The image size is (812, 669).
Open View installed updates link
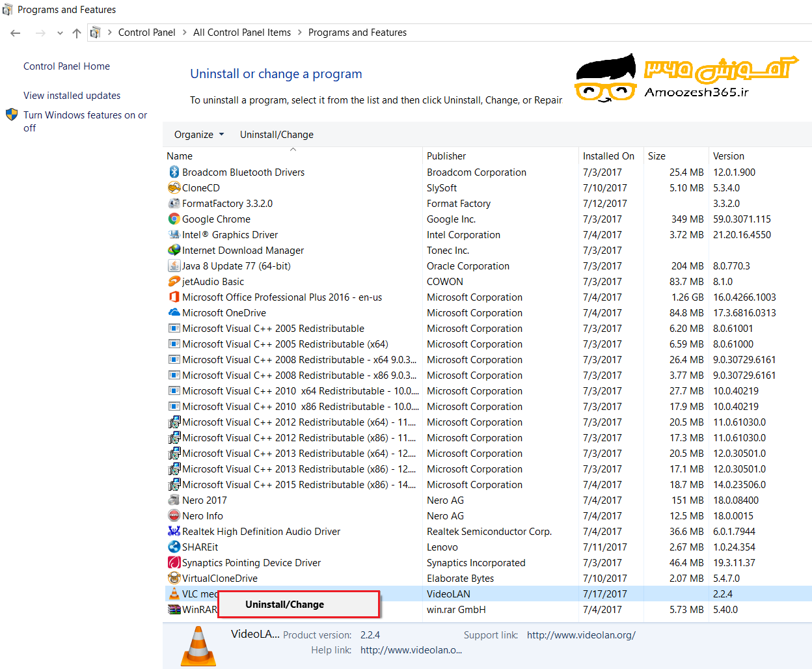(x=72, y=96)
